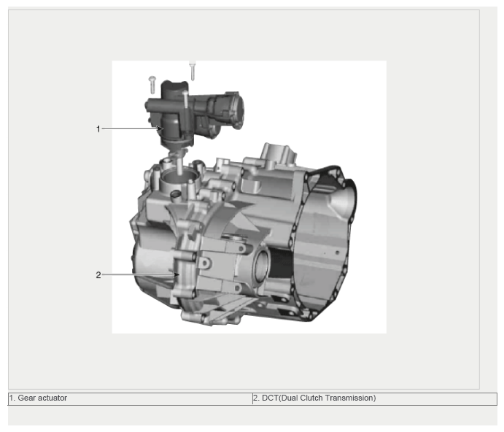Select the '1. Gear actuator' table cell
This screenshot has height=432, width=504.
130,398
